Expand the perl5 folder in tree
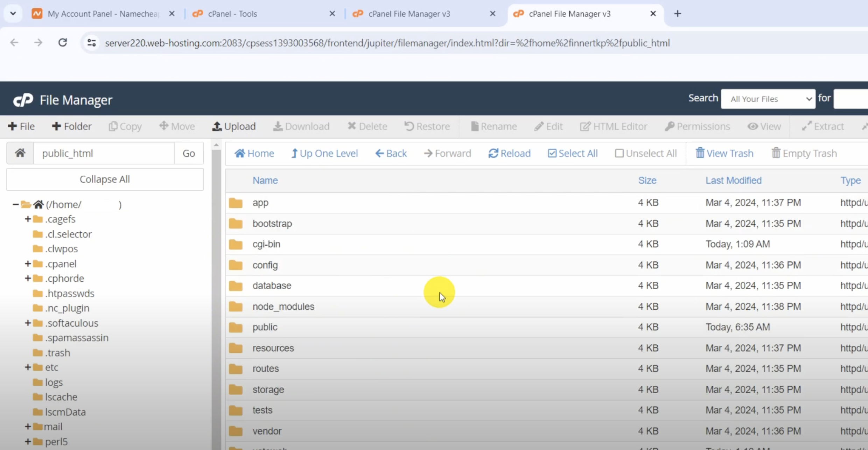868x450 pixels. (x=28, y=442)
